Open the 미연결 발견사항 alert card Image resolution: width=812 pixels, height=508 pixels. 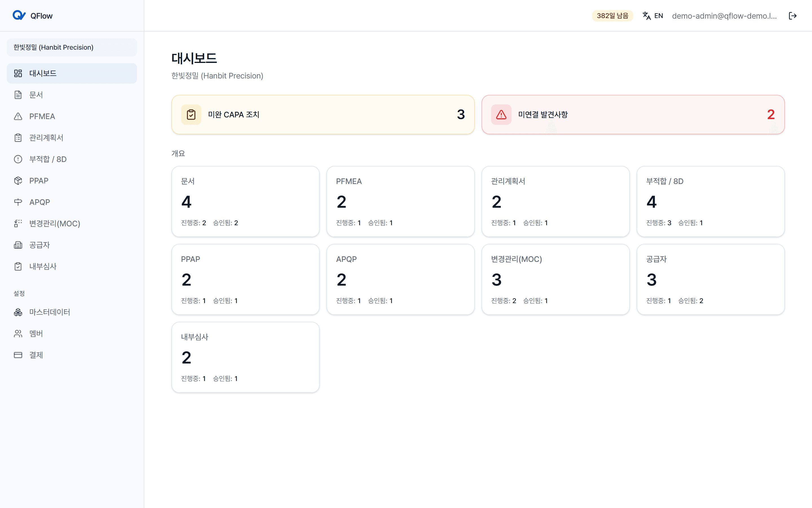633,115
